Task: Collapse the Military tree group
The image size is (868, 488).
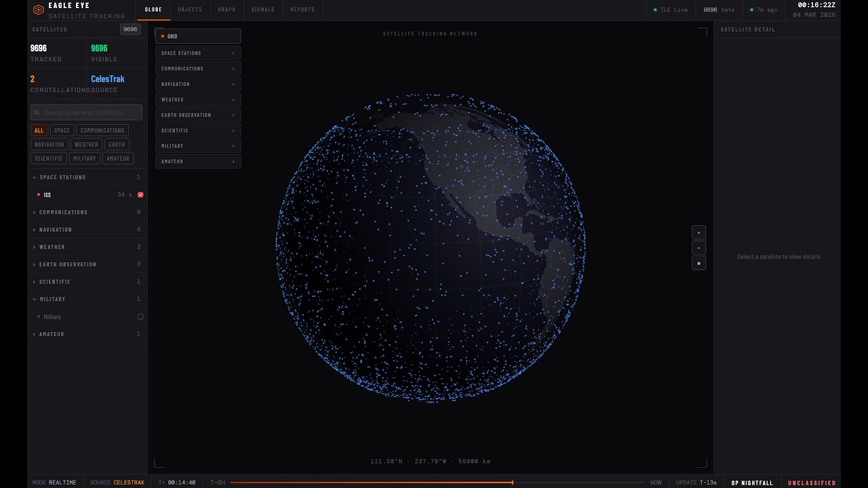Action: tap(87, 299)
